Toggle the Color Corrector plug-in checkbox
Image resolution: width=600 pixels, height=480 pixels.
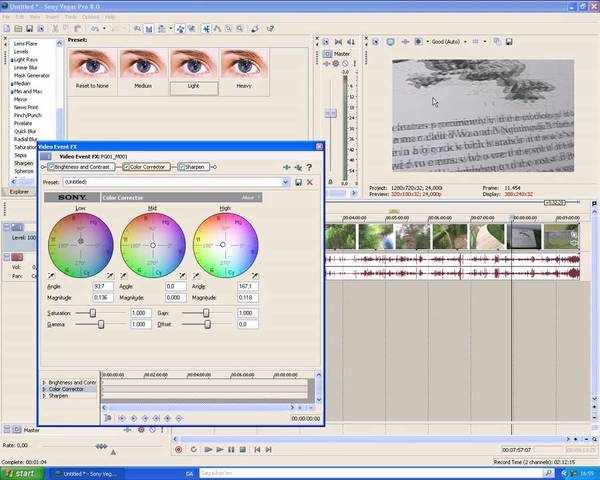[126, 167]
